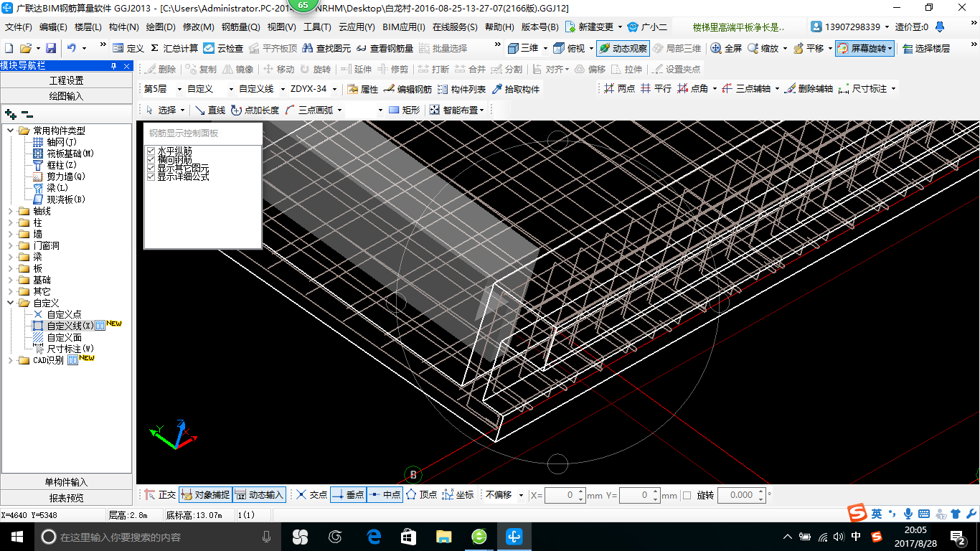Open the 绘图输入 section

click(x=67, y=96)
